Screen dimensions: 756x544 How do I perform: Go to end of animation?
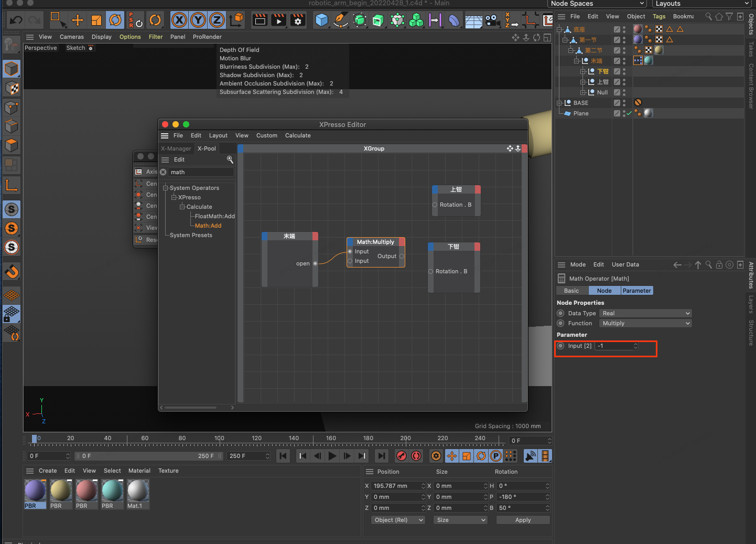(x=382, y=456)
